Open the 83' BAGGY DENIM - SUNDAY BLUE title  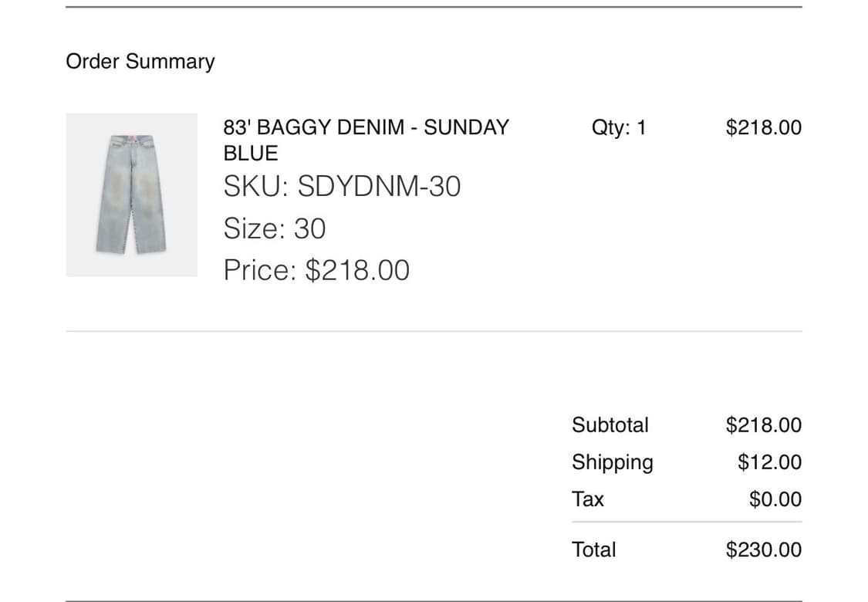(366, 140)
